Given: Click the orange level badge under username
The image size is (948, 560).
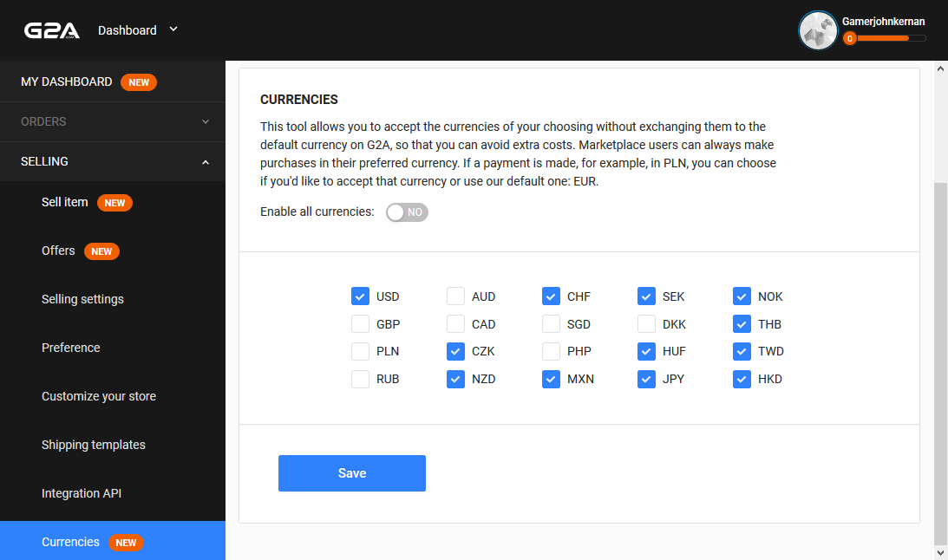Looking at the screenshot, I should (849, 38).
